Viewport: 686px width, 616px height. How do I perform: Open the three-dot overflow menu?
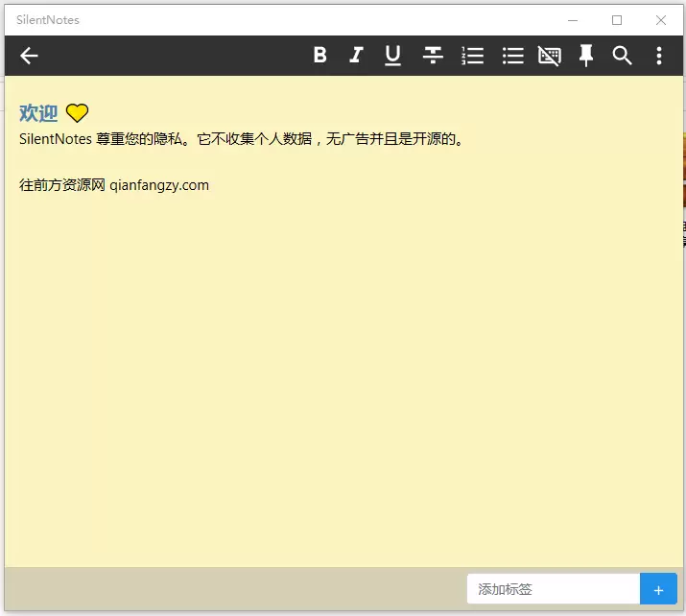[x=659, y=56]
